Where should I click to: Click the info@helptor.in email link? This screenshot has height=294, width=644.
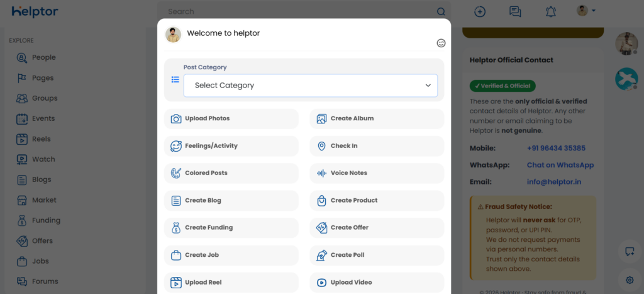pyautogui.click(x=553, y=182)
